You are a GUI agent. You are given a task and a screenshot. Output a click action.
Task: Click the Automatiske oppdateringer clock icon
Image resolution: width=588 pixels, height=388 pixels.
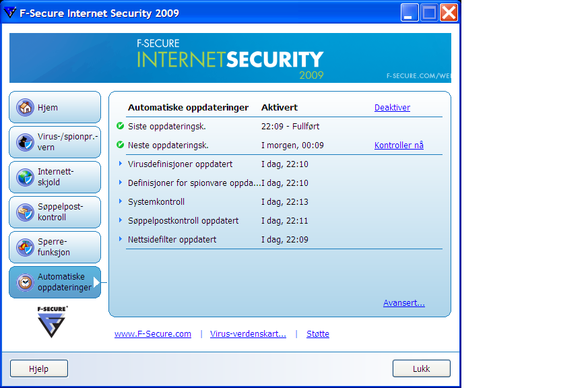tap(26, 282)
